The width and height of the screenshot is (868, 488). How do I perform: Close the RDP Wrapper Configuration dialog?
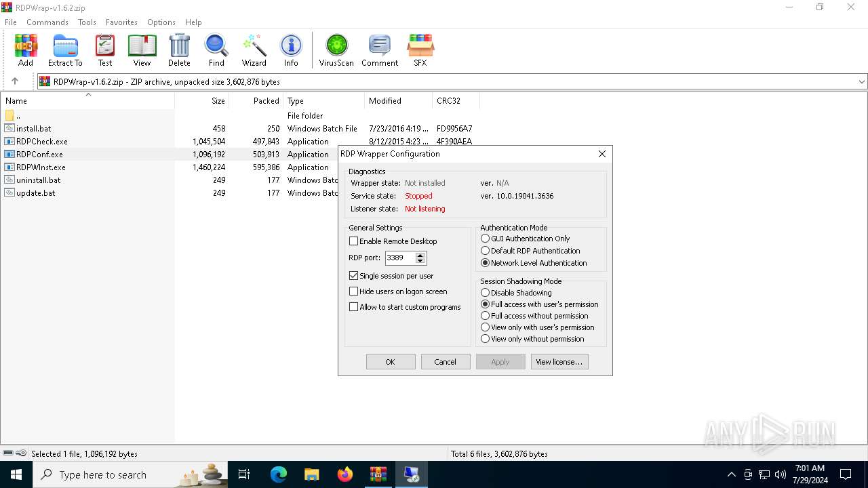[x=601, y=154]
